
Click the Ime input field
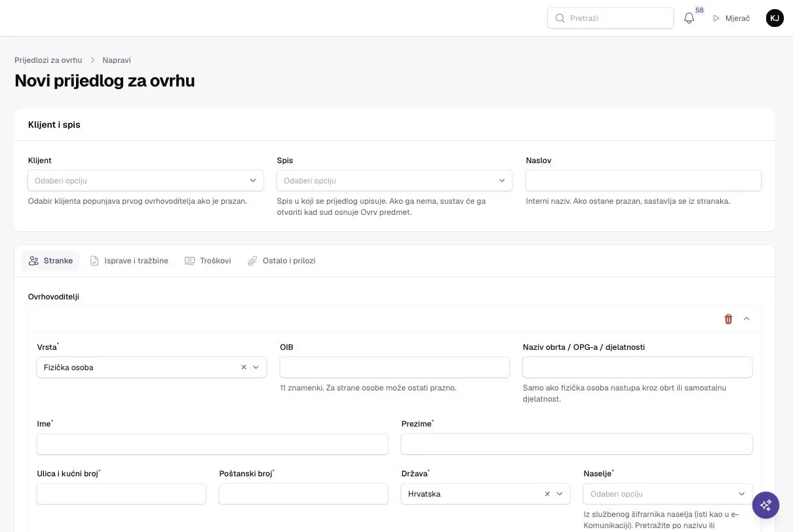[212, 444]
